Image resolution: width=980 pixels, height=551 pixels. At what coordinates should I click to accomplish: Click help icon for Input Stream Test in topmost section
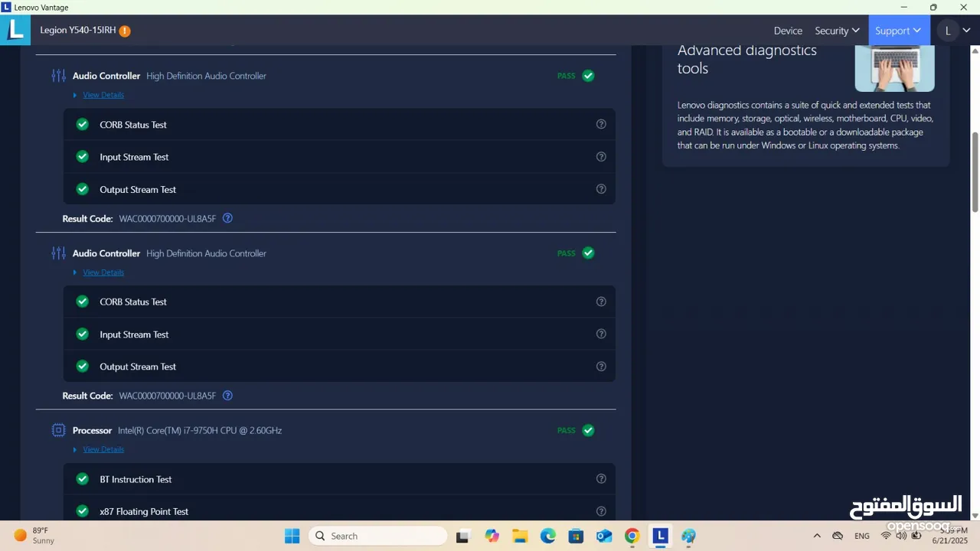(601, 157)
